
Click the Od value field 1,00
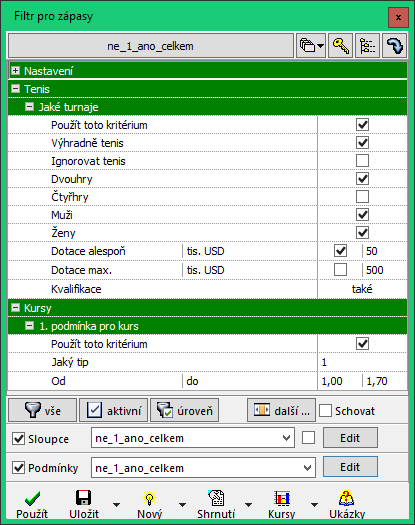click(340, 381)
